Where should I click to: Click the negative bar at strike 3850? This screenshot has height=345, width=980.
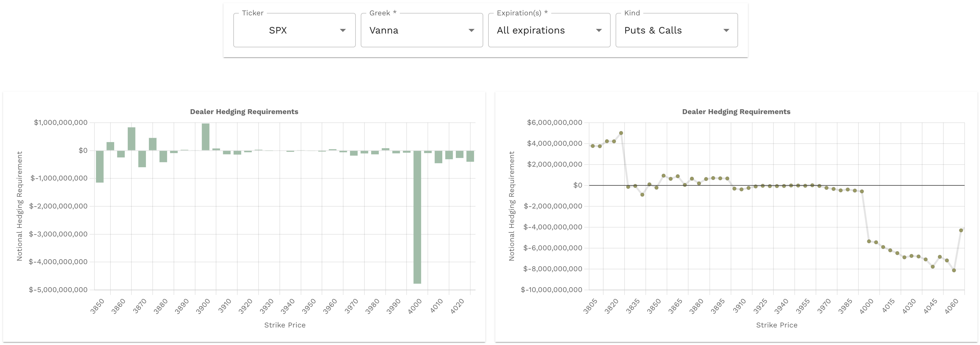pyautogui.click(x=100, y=166)
